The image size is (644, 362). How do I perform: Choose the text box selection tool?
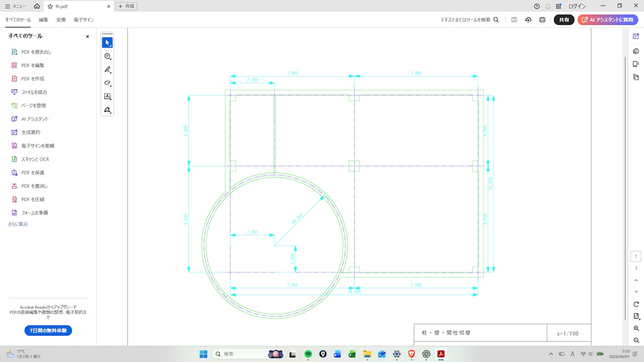(107, 97)
